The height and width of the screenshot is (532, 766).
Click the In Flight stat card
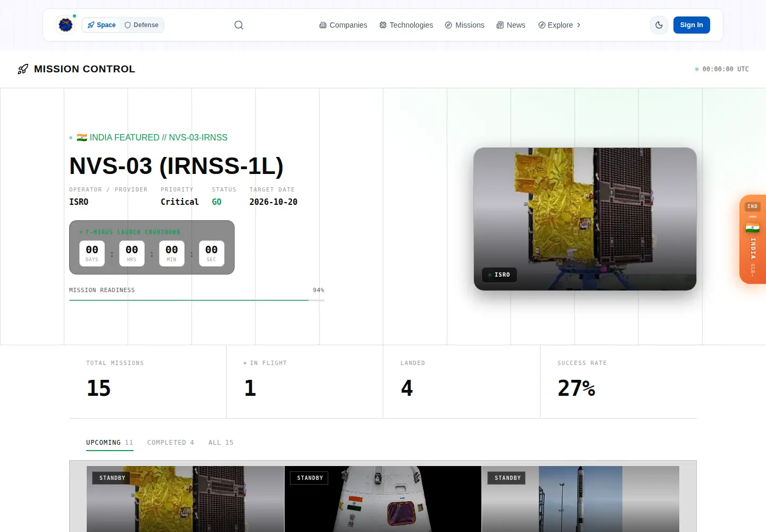pyautogui.click(x=305, y=381)
